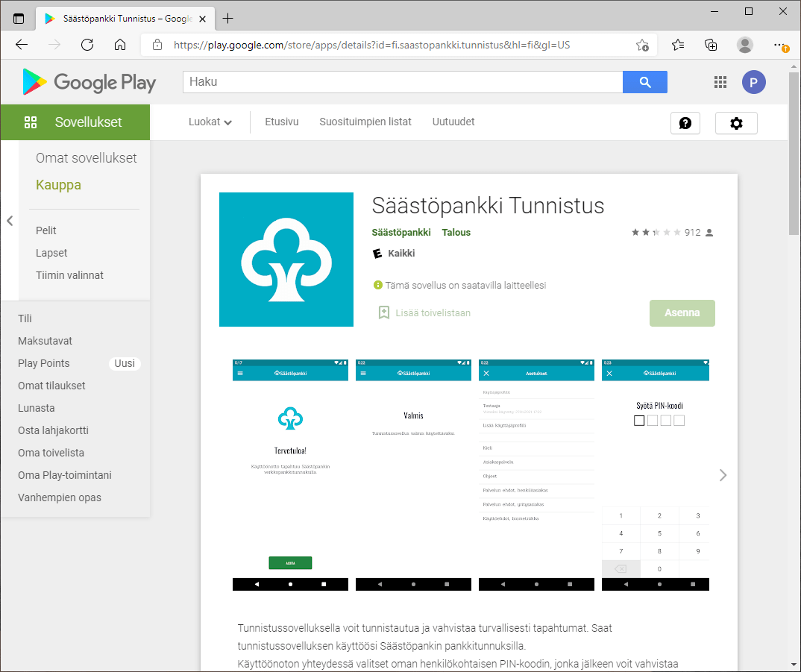This screenshot has width=801, height=672.
Task: Open the account avatar P
Action: [x=753, y=82]
